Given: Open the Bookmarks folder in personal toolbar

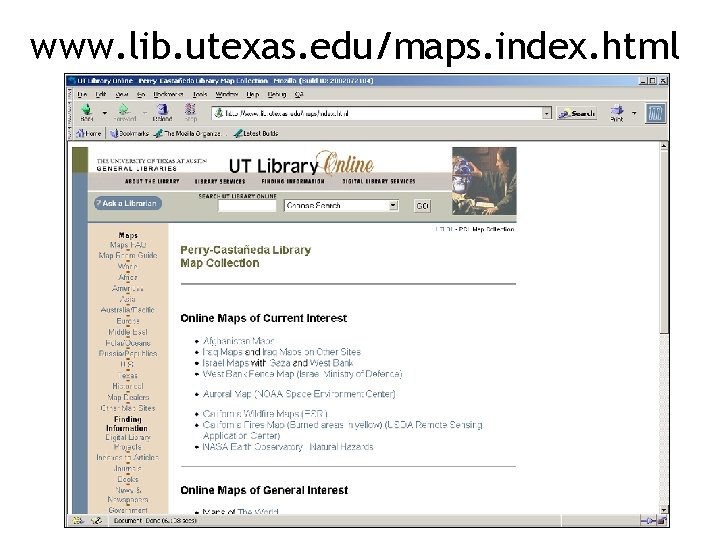Looking at the screenshot, I should (129, 134).
